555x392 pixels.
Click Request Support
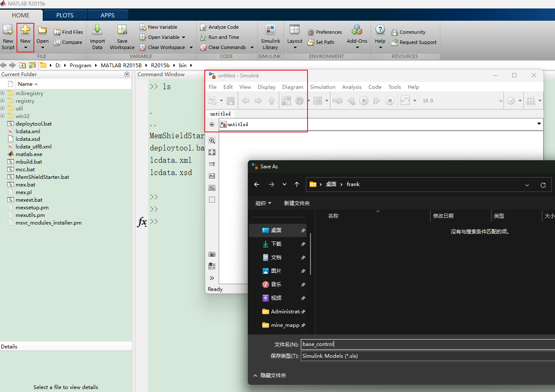point(414,42)
